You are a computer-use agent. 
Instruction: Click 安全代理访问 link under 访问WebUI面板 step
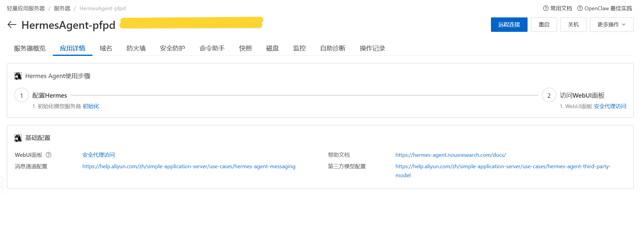coord(610,106)
